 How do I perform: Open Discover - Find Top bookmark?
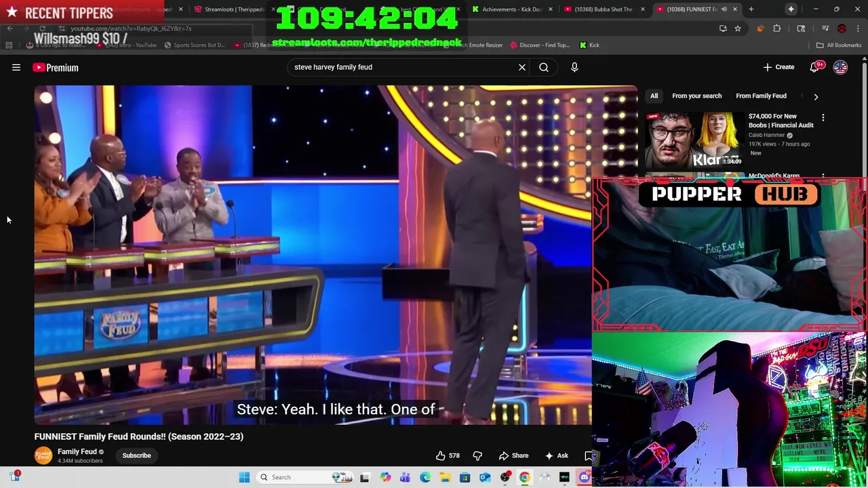click(x=540, y=45)
